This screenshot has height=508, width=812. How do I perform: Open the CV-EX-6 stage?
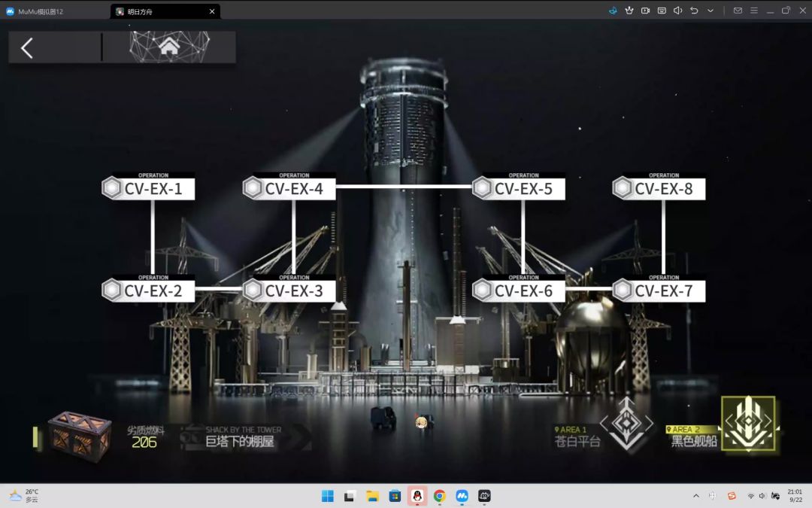tap(520, 291)
